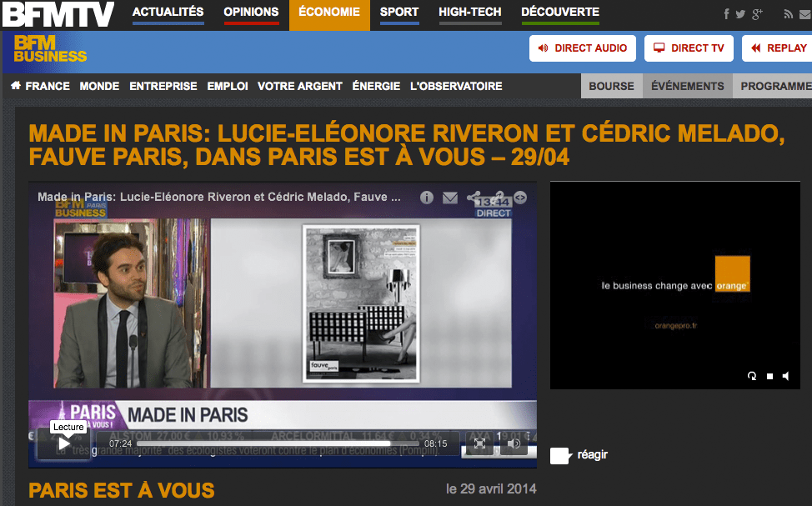Click the DIRECT AUDIO button
The image size is (812, 506).
tap(582, 48)
